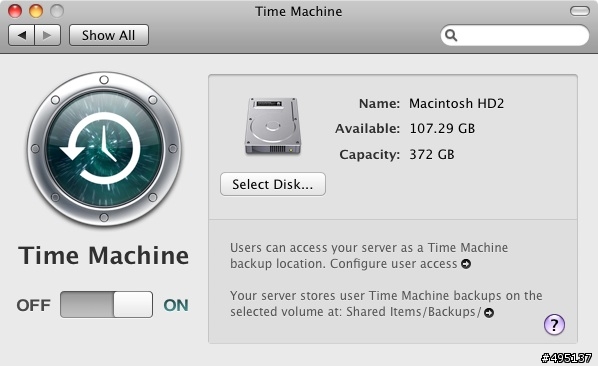This screenshot has width=598, height=366.
Task: Click inside the search field
Action: coord(515,35)
